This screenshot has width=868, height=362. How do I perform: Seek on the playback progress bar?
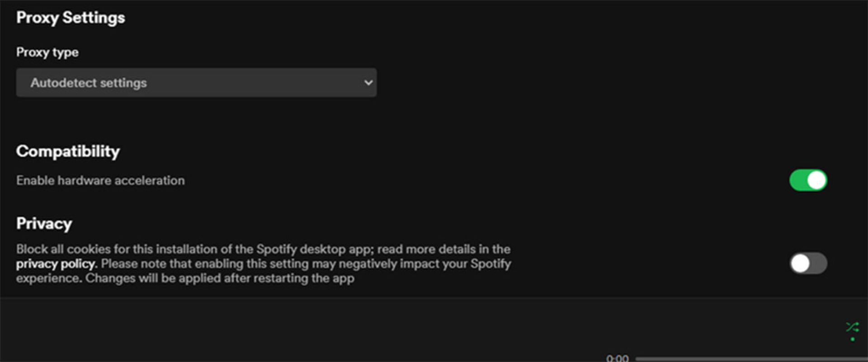point(750,359)
